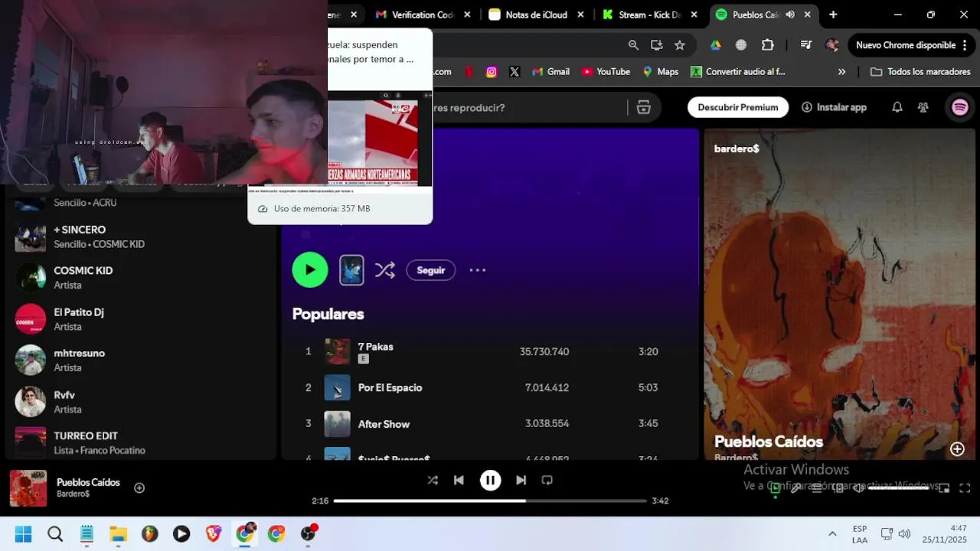Click the Pueblos Caídos title in Now Playing panel

tap(769, 442)
